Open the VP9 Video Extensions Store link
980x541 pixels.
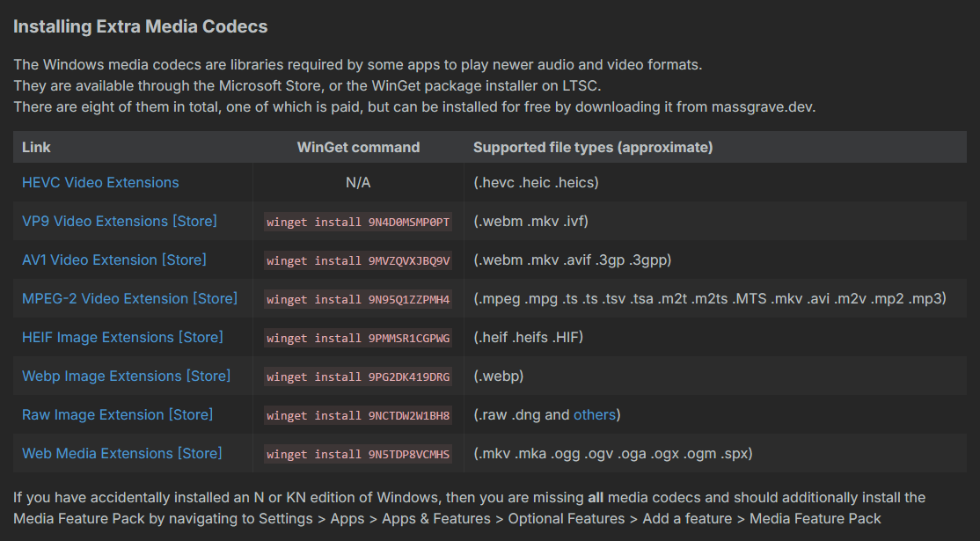coord(120,222)
